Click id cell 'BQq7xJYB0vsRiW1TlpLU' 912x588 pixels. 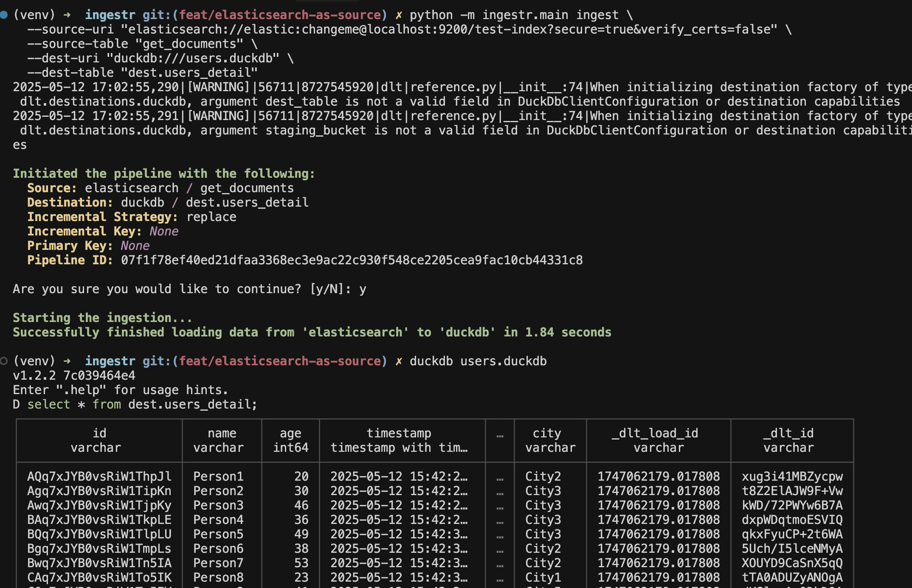pos(99,534)
